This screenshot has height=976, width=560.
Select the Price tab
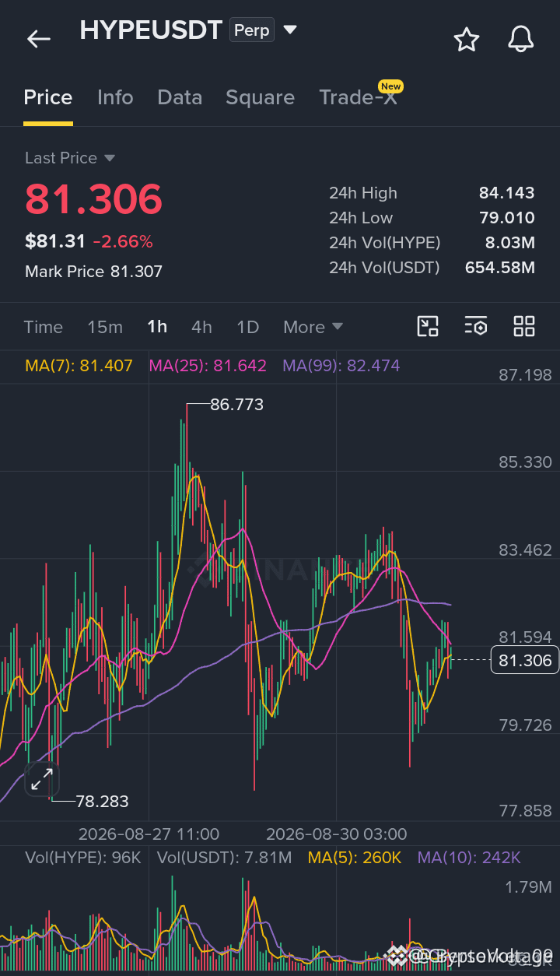(x=48, y=97)
